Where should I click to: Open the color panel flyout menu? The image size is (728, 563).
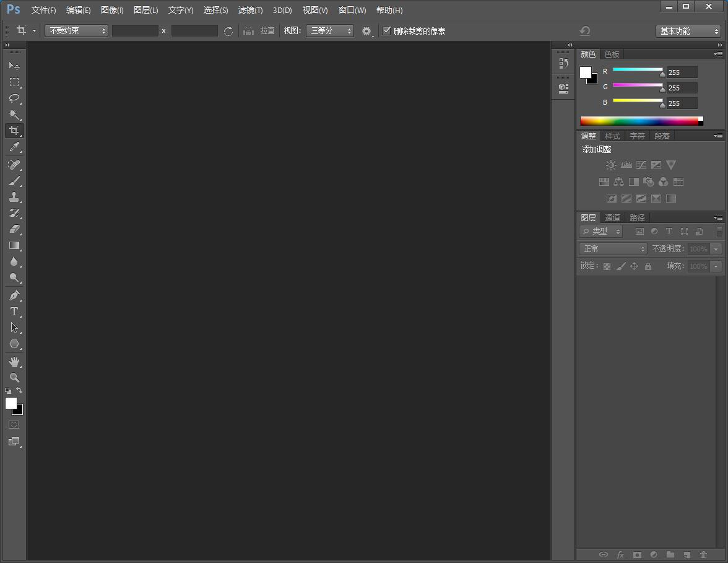(x=718, y=55)
